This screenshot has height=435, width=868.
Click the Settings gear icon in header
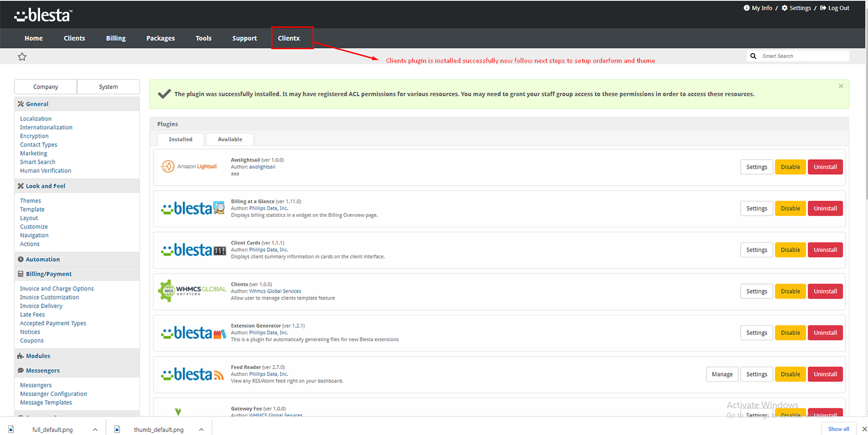click(785, 8)
